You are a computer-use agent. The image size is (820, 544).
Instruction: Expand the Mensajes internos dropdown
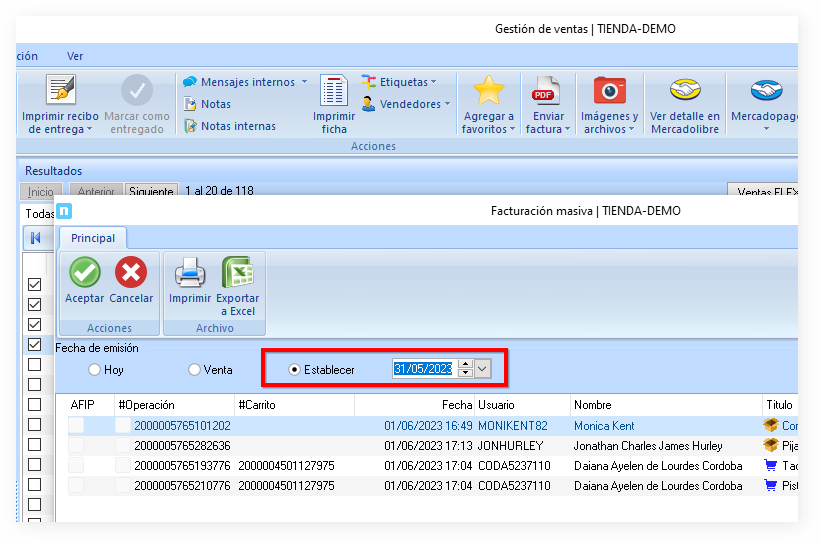coord(304,82)
